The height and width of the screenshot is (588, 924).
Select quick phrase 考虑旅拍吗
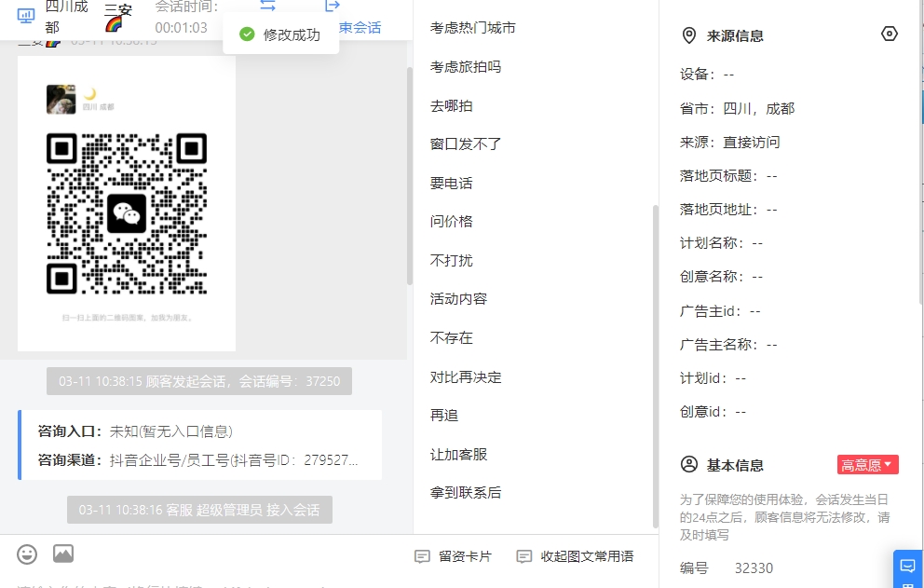pos(466,67)
